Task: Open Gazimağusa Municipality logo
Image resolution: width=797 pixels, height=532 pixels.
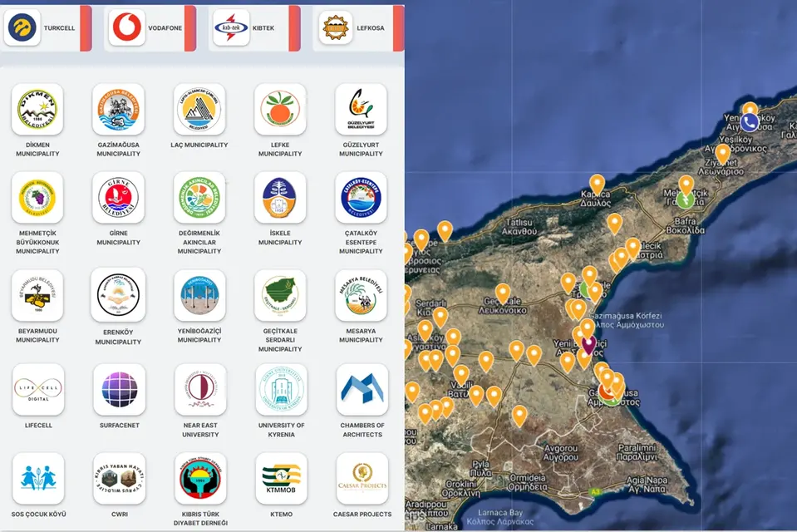Action: 119,110
